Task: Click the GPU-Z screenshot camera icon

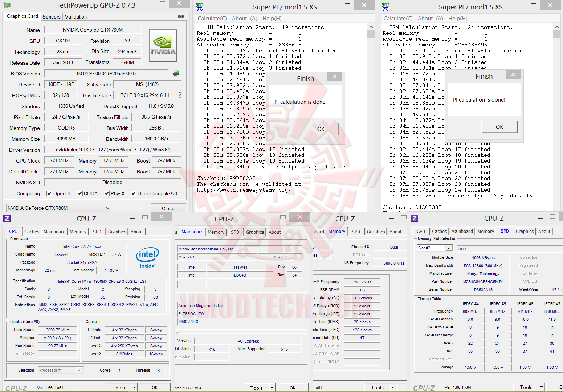Action: point(181,16)
